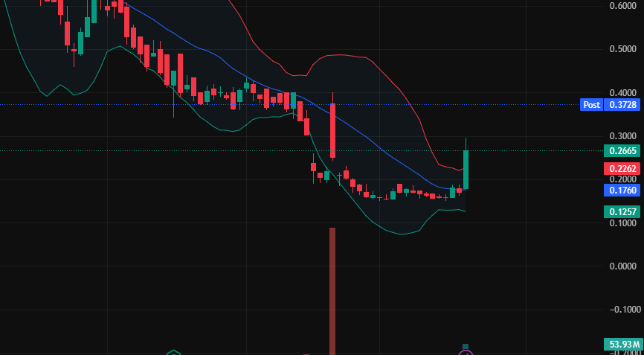
Task: Click the 0.2000 price scale value
Action: [624, 179]
